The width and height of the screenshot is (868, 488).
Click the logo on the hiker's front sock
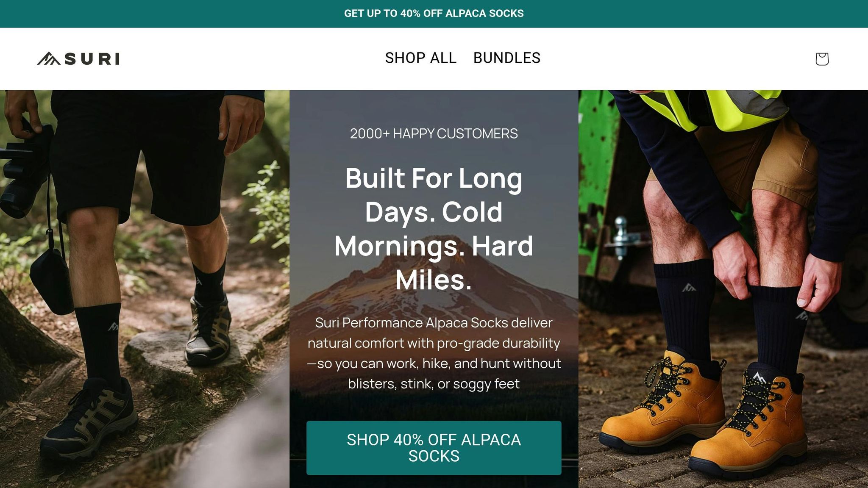pyautogui.click(x=113, y=327)
